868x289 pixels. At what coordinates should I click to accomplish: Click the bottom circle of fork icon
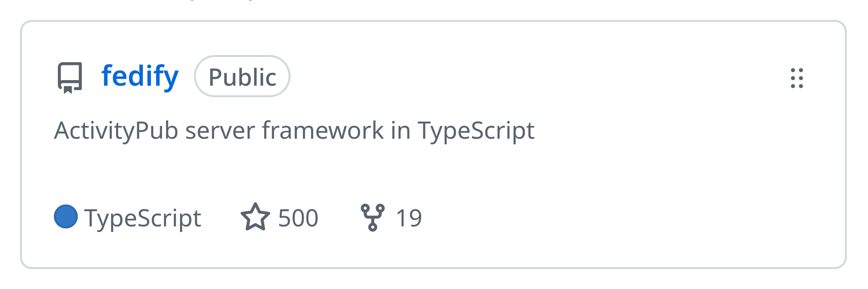click(x=372, y=228)
